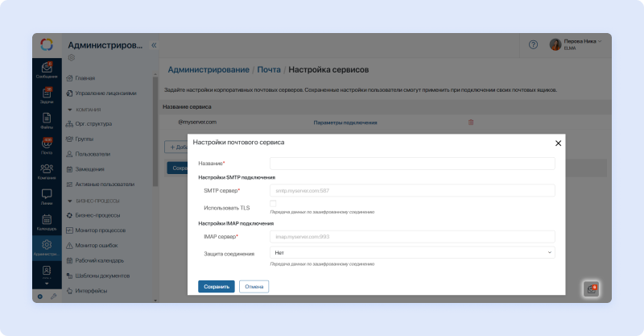Collapse the КОМПАНИЯ group
This screenshot has height=336, width=644.
pos(70,110)
